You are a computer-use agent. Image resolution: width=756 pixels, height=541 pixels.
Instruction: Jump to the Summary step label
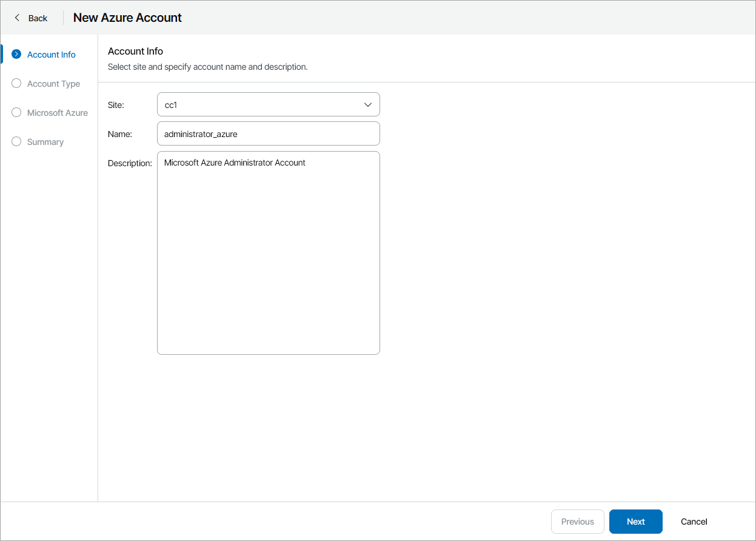(45, 142)
